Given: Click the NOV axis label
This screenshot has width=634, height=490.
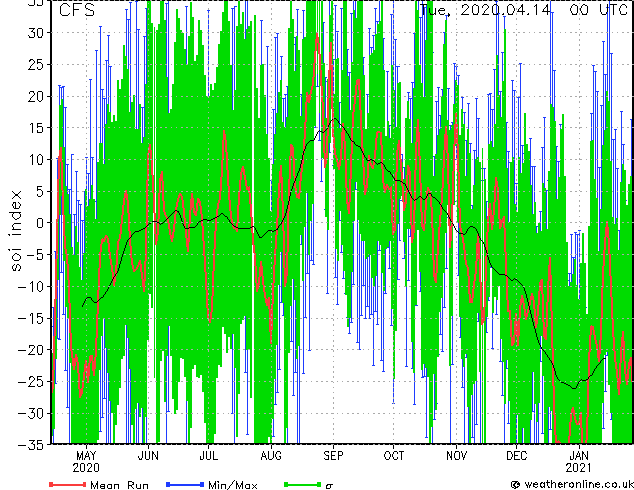Looking at the screenshot, I should point(456,456).
